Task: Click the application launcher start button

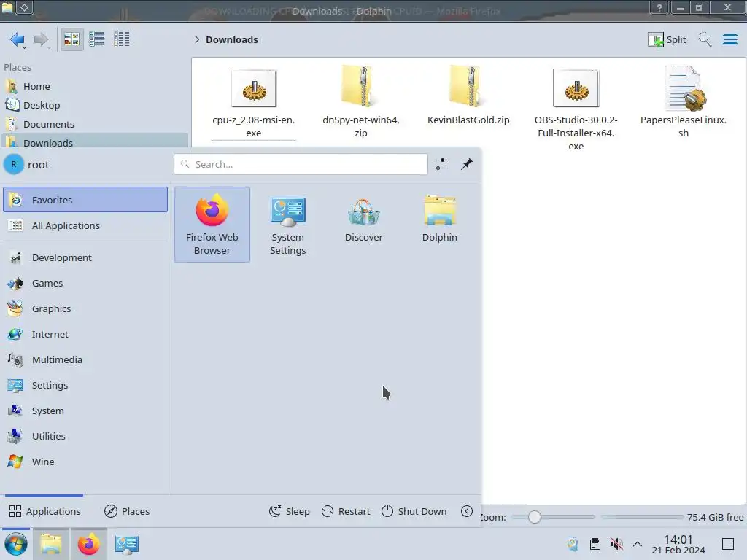Action: (x=16, y=544)
